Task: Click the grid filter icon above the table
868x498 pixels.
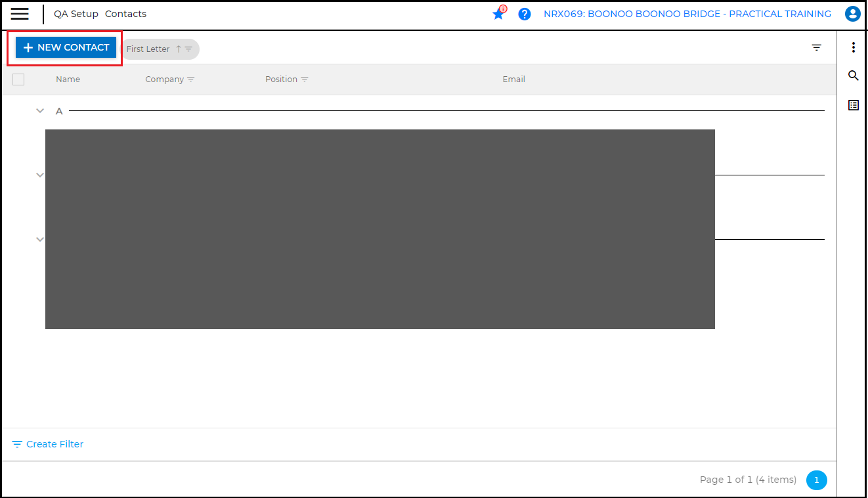Action: tap(816, 47)
